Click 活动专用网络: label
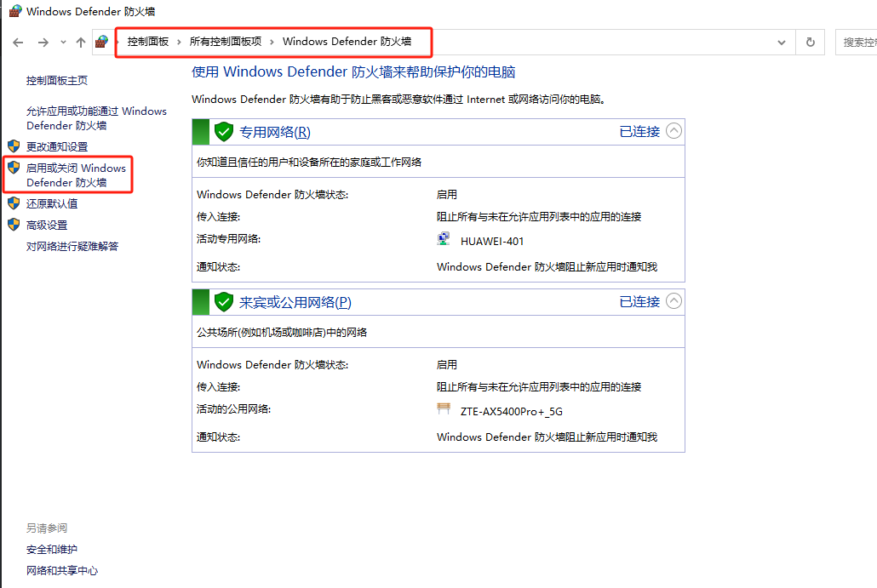The height and width of the screenshot is (588, 877). tap(228, 239)
